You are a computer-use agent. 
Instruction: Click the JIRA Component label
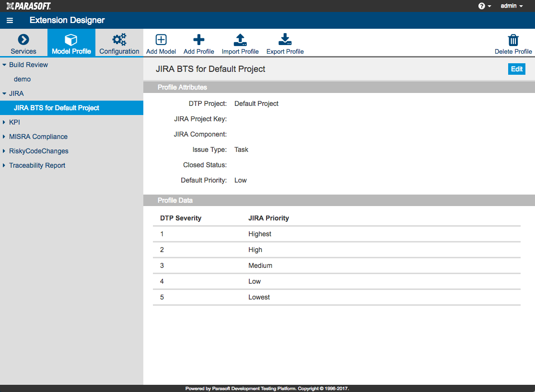coord(200,134)
